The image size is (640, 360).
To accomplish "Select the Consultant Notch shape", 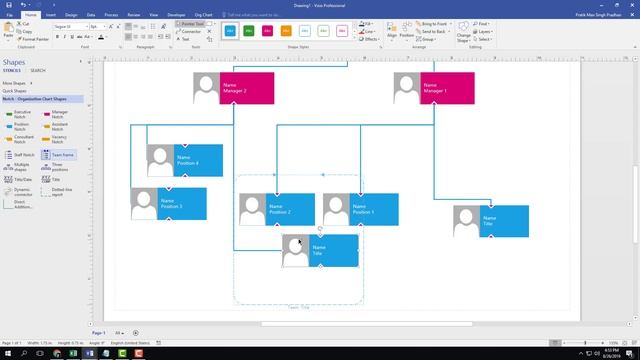I will (19, 139).
